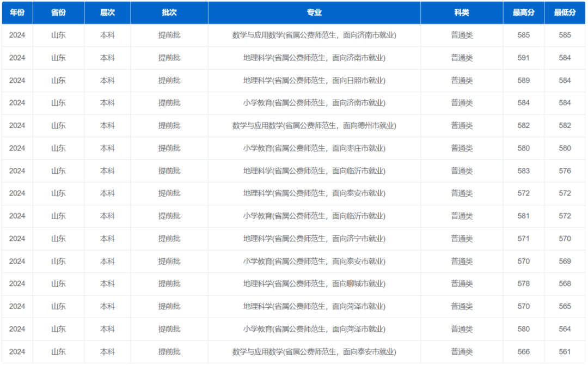Click the 省份 column header
This screenshot has width=588, height=365.
tap(59, 13)
